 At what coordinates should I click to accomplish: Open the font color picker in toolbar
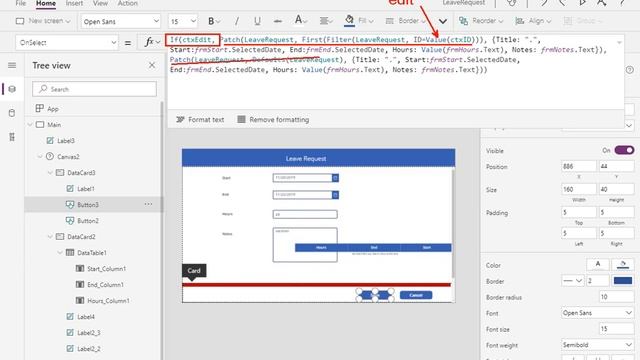pyautogui.click(x=301, y=20)
